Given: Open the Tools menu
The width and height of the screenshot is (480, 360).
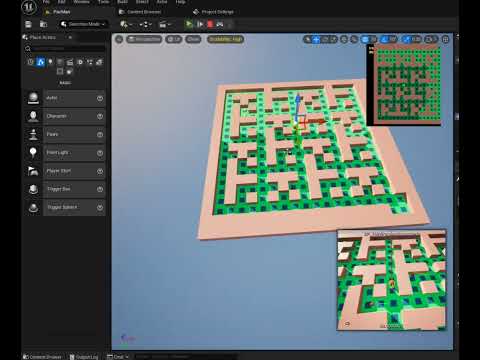Looking at the screenshot, I should pos(103,2).
